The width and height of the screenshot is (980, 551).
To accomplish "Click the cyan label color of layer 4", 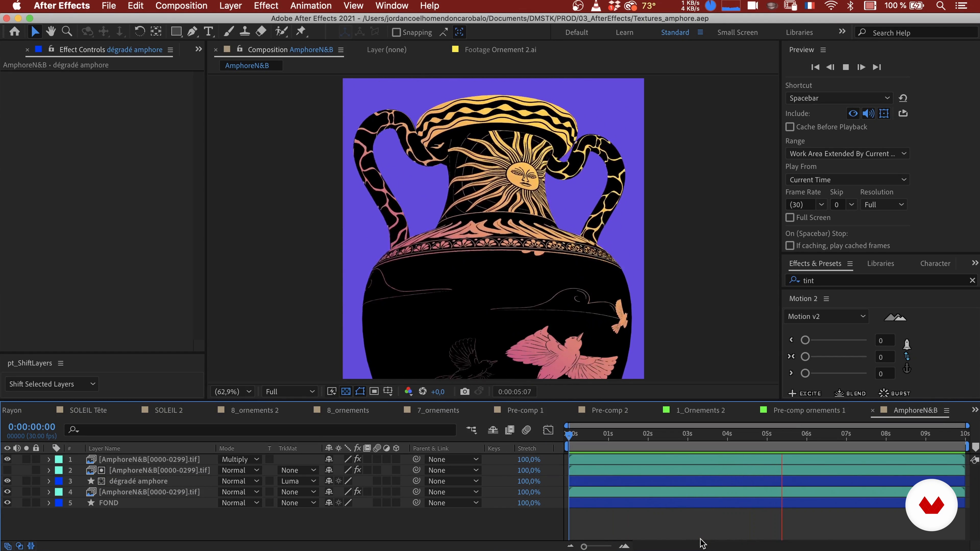I will pos(59,492).
